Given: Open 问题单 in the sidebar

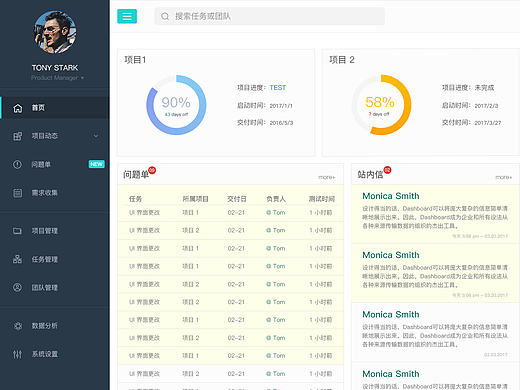Looking at the screenshot, I should tap(41, 164).
